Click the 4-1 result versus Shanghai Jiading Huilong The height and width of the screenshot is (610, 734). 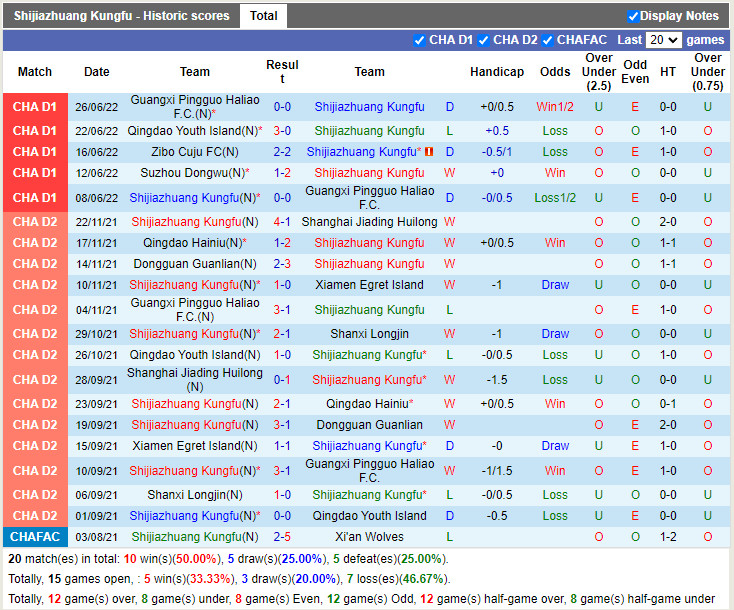click(x=282, y=222)
